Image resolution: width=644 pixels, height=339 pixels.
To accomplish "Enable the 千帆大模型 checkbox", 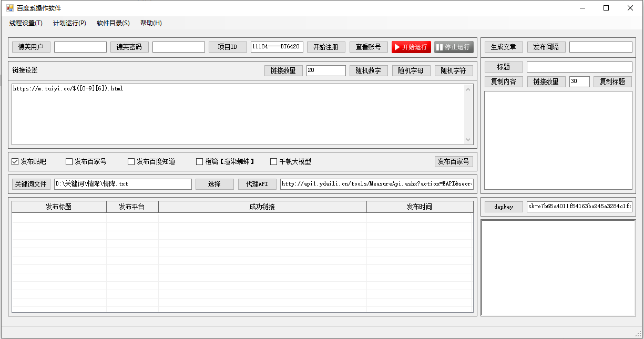I will [x=273, y=161].
